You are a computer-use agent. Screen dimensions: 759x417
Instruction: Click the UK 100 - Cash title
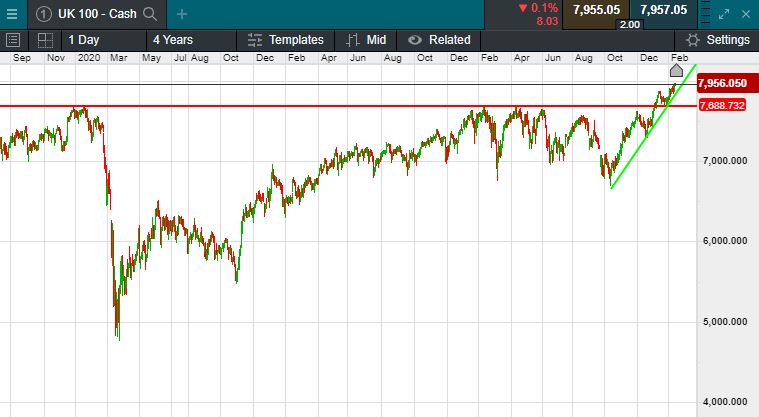coord(97,14)
